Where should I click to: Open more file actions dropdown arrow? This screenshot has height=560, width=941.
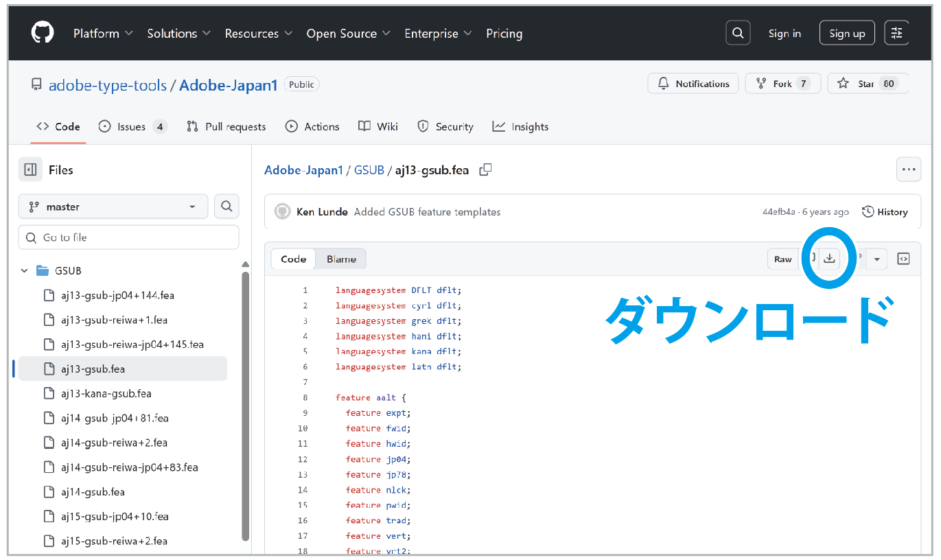[876, 259]
